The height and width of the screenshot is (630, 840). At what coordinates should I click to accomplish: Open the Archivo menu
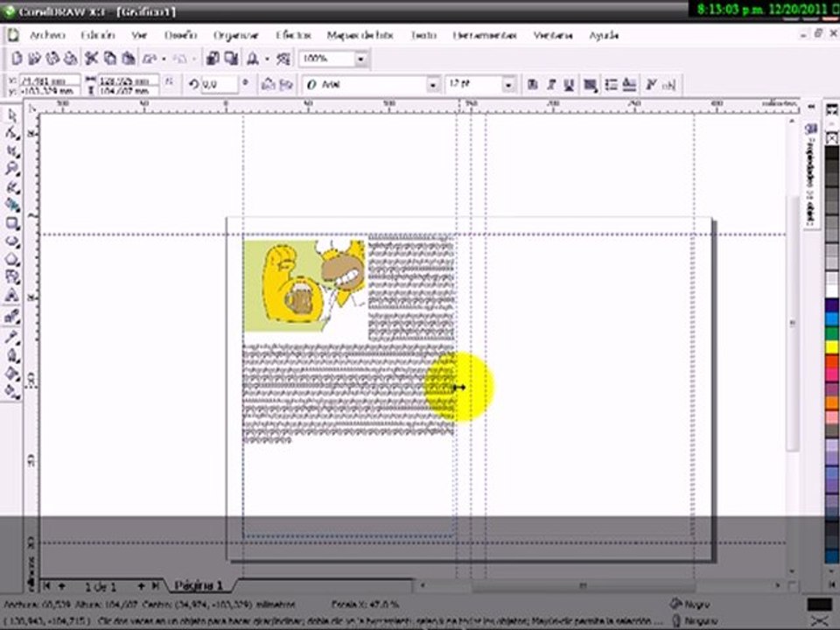click(47, 35)
